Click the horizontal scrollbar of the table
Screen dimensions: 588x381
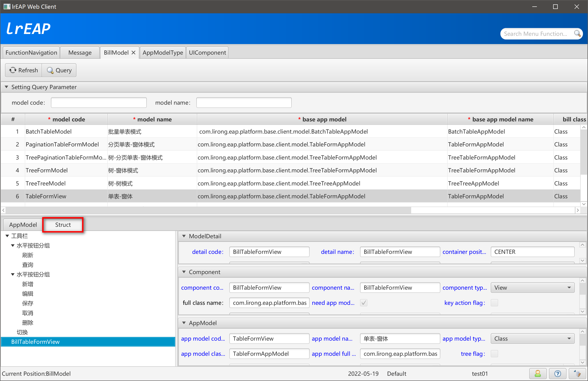208,210
